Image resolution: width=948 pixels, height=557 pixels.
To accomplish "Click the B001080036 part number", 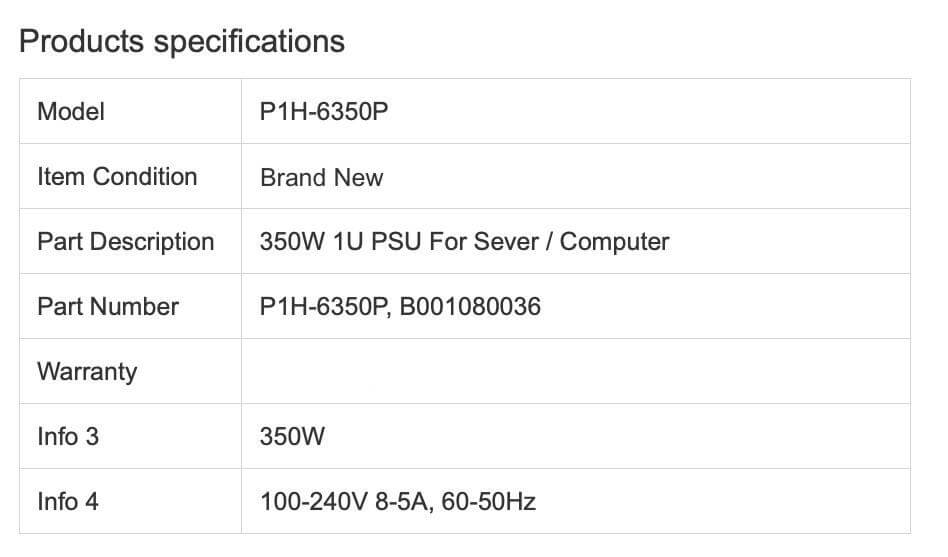I will click(470, 307).
